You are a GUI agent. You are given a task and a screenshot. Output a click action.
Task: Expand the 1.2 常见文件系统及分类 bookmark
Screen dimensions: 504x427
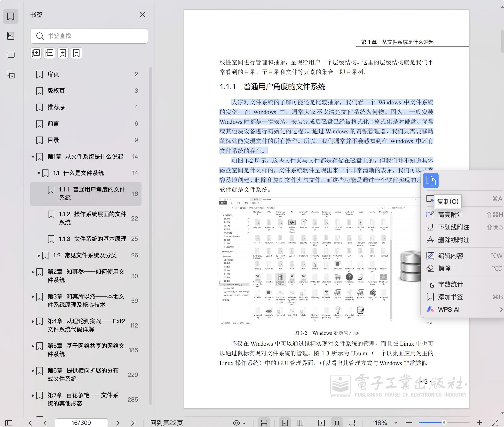point(39,255)
